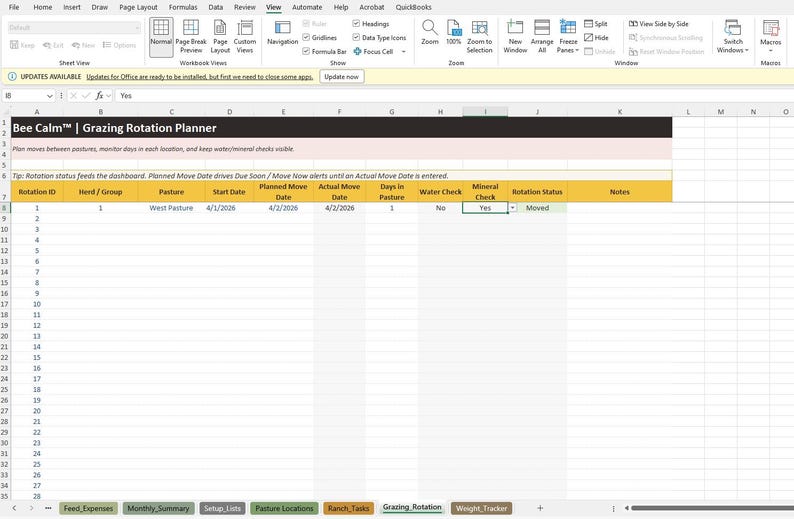Expand the formula bar fx chevron
The image size is (794, 519).
pos(108,96)
